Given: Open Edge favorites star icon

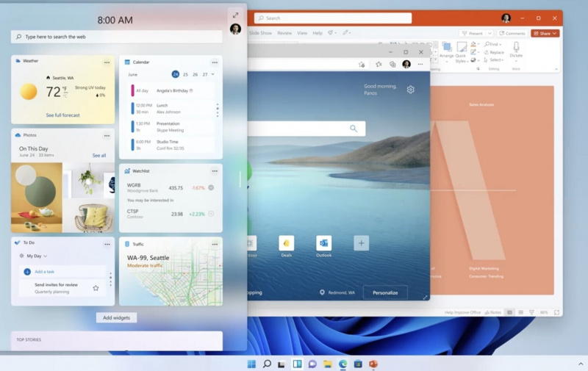Looking at the screenshot, I should coord(379,65).
